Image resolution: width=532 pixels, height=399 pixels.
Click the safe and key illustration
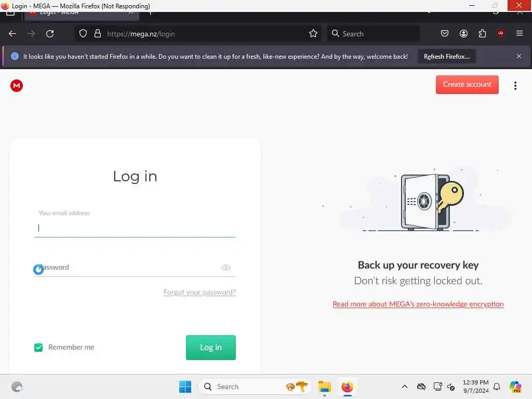(x=432, y=202)
